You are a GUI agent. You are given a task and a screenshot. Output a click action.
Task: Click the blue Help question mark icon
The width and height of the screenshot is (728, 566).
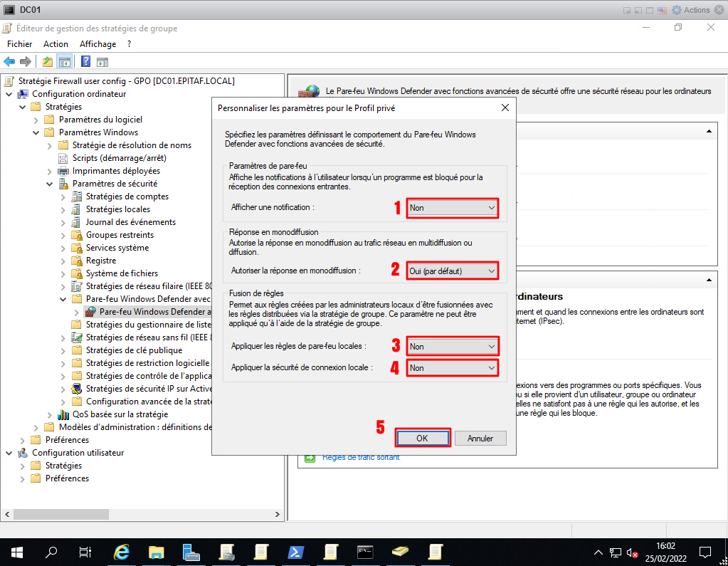point(85,61)
